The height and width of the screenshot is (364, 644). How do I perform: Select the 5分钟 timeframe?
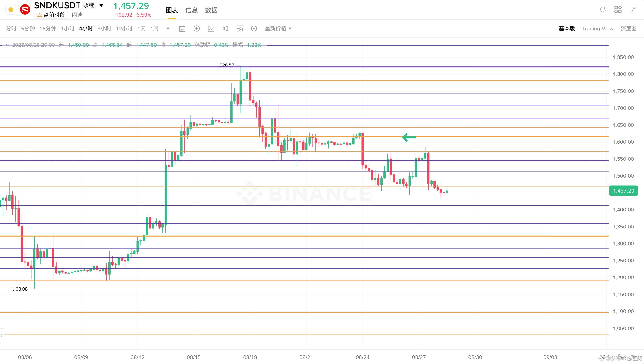click(28, 29)
